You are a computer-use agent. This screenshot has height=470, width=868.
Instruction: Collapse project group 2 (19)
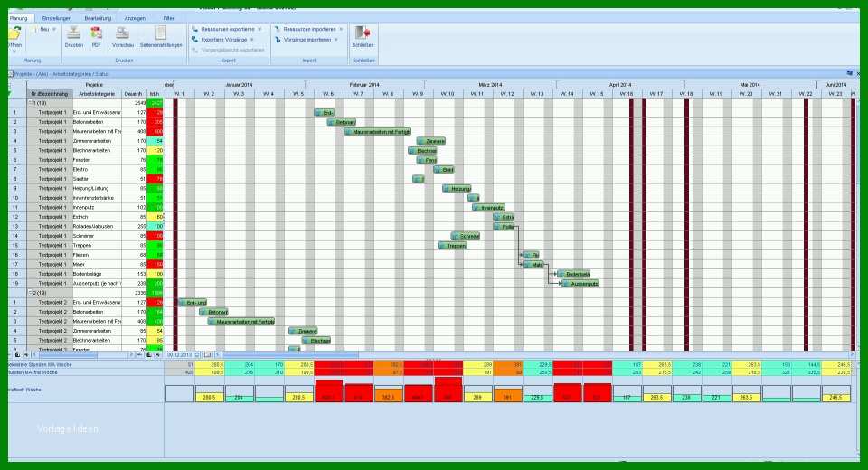coord(31,293)
